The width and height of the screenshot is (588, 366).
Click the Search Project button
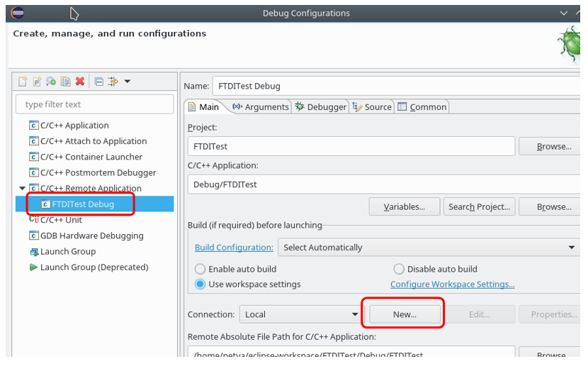[479, 207]
